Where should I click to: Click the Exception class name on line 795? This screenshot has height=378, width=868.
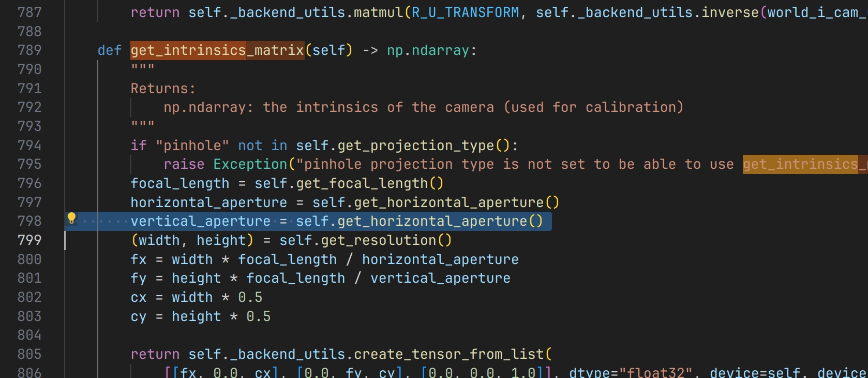click(250, 164)
